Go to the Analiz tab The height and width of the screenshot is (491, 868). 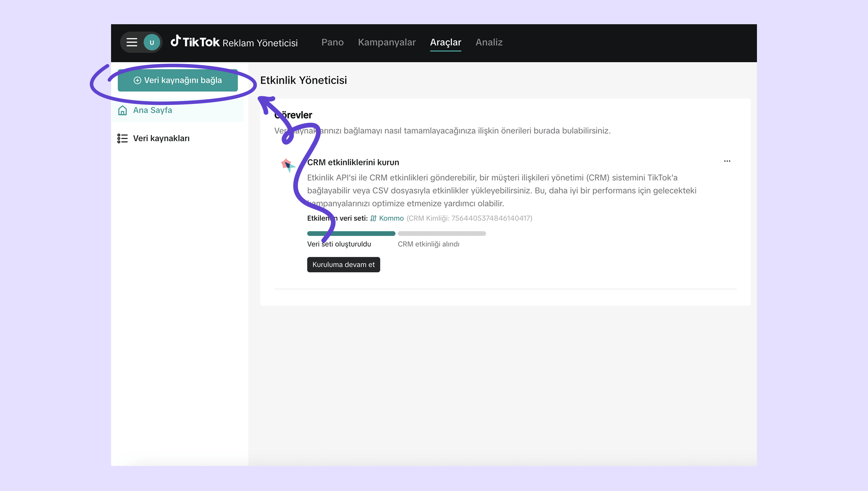tap(489, 42)
